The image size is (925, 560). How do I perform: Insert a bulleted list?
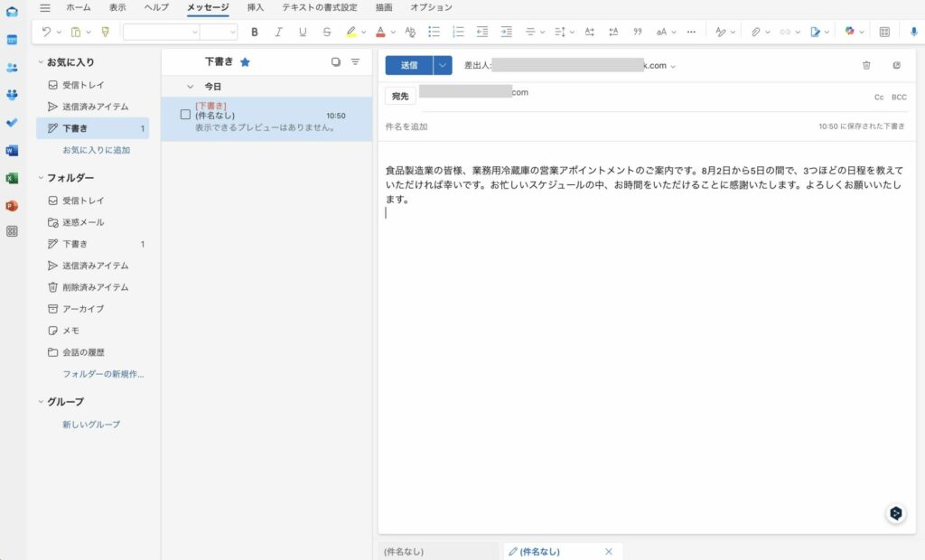click(434, 32)
